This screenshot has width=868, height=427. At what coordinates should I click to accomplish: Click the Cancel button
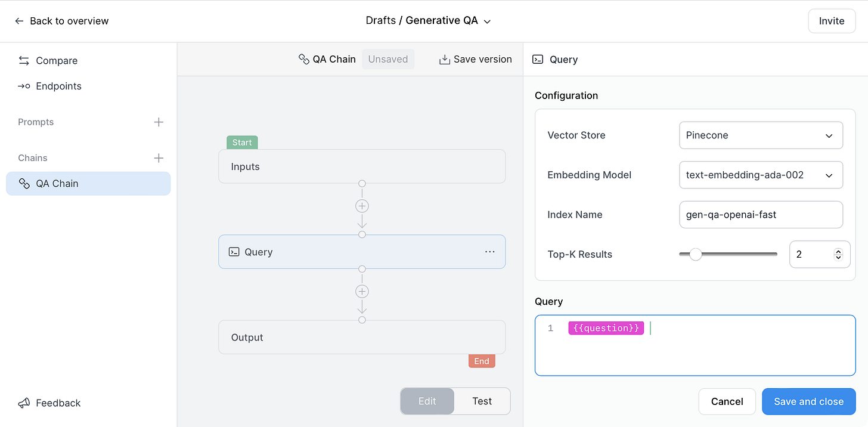point(727,401)
